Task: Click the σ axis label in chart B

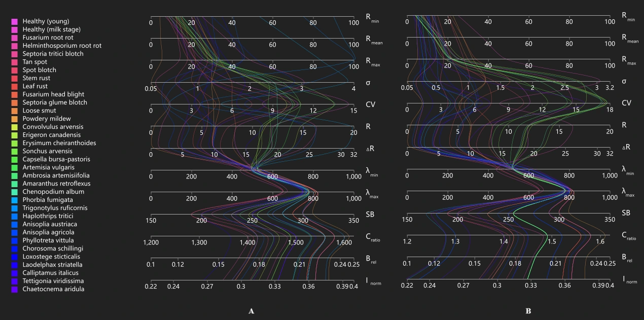Action: pyautogui.click(x=624, y=81)
